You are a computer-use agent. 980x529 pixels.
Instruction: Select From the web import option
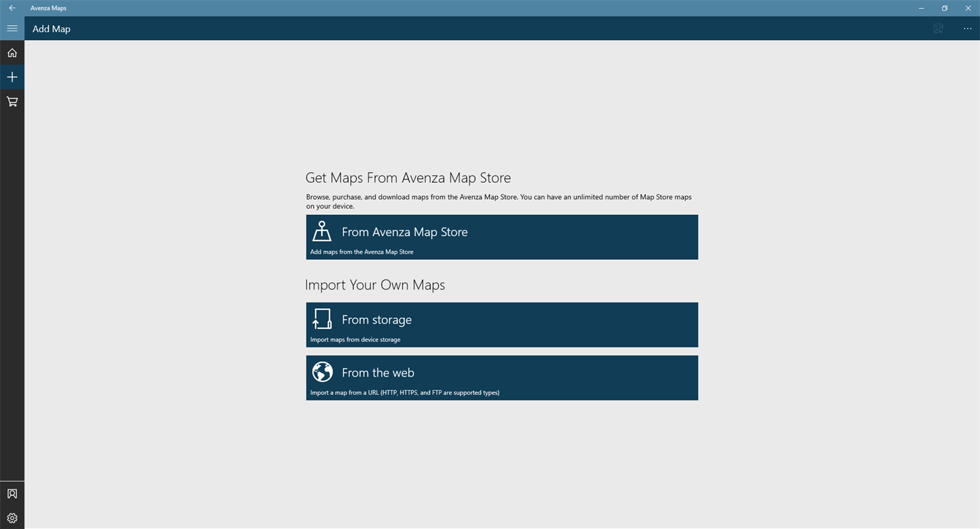(x=502, y=378)
